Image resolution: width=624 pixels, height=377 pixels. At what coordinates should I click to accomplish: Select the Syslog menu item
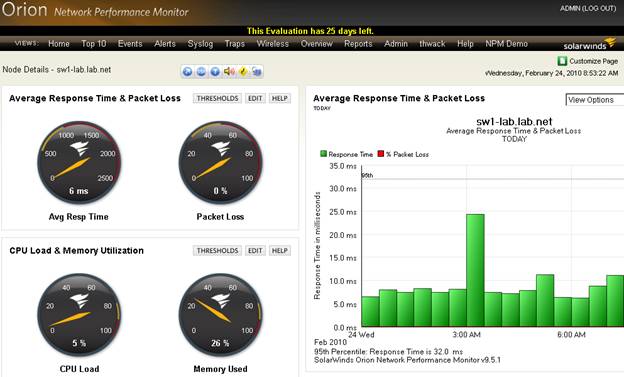(x=200, y=44)
